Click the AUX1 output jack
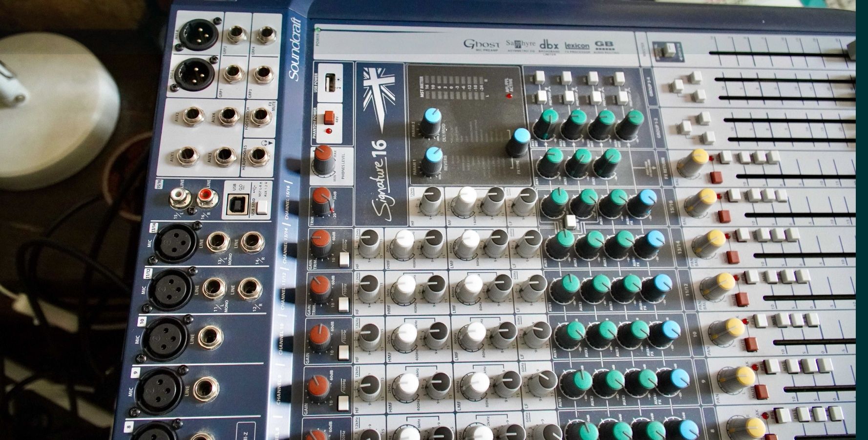The width and height of the screenshot is (868, 440). click(188, 156)
